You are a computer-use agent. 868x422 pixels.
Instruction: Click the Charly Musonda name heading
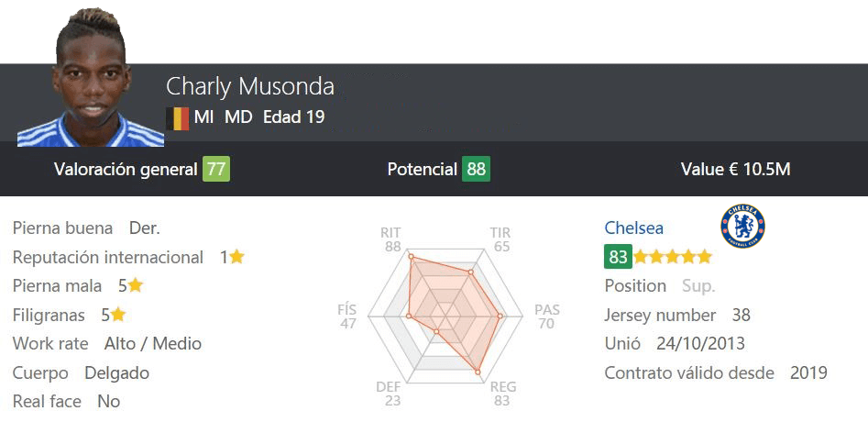tap(250, 87)
